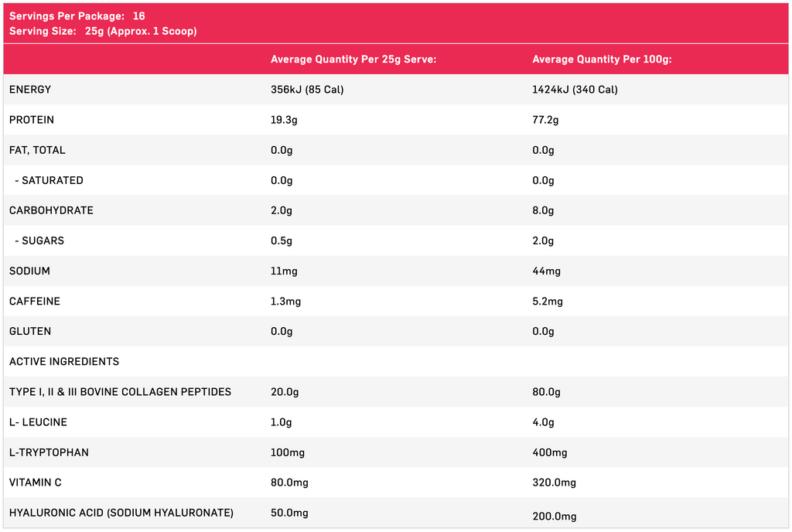The width and height of the screenshot is (792, 532).
Task: Click the ENERGY row label
Action: 30,90
